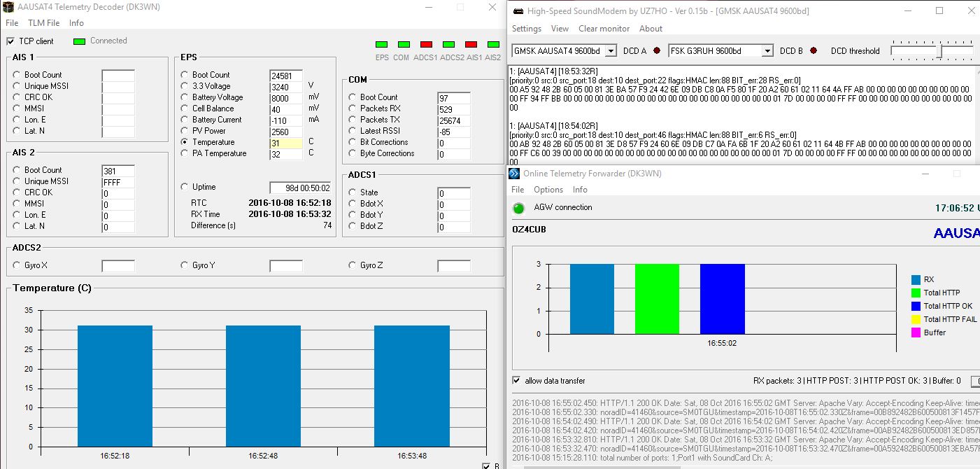The image size is (980, 469).
Task: Click the 16:52:48 temperature chart bar
Action: [263, 386]
